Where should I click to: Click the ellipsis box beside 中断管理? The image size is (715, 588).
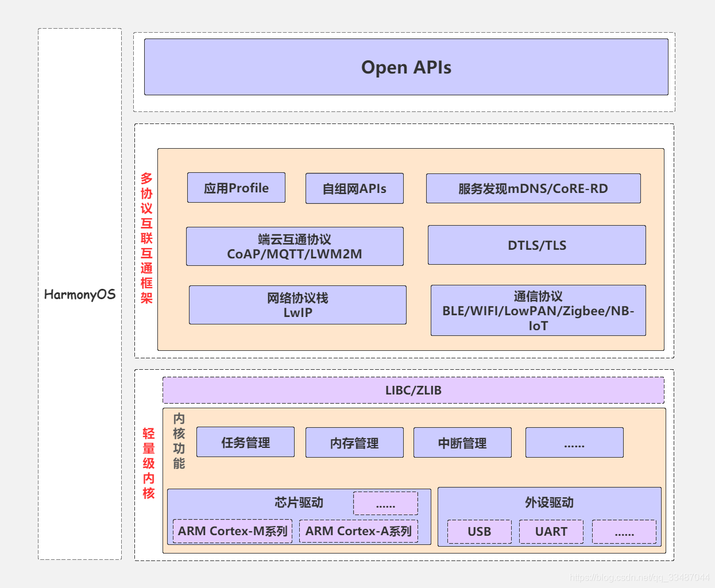[x=574, y=443]
